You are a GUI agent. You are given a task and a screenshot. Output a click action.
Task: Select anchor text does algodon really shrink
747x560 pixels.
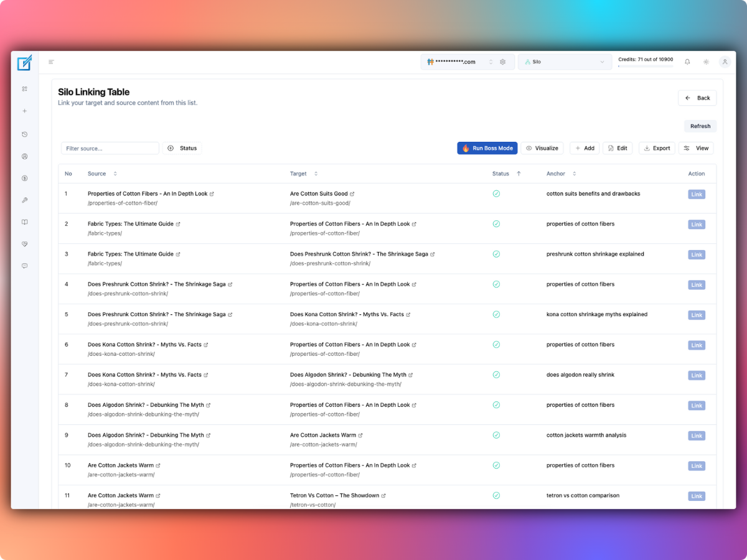(580, 375)
